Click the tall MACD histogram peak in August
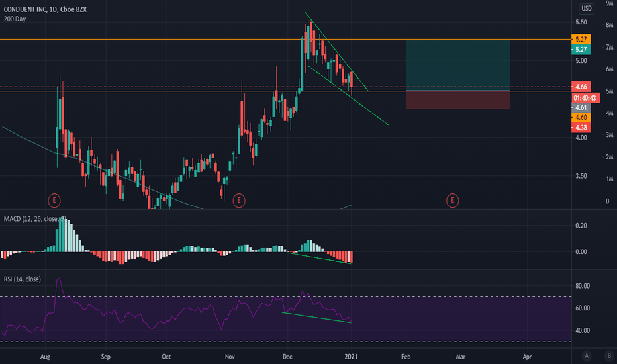617x364 pixels. tap(63, 234)
